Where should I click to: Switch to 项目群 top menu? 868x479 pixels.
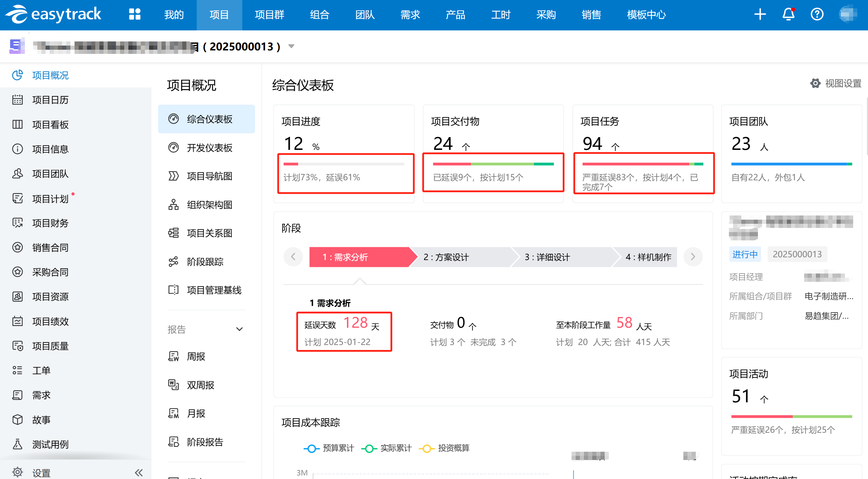(x=270, y=15)
